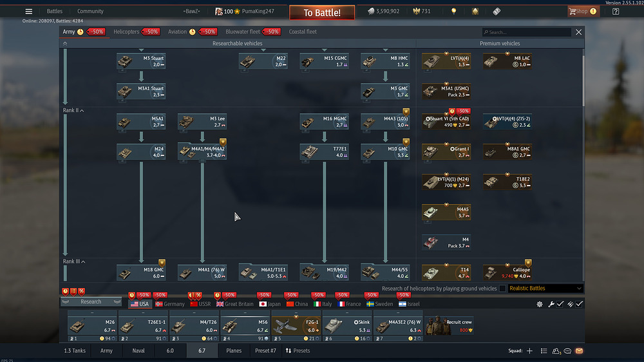
Task: Click the Recruit crew button
Action: click(449, 326)
